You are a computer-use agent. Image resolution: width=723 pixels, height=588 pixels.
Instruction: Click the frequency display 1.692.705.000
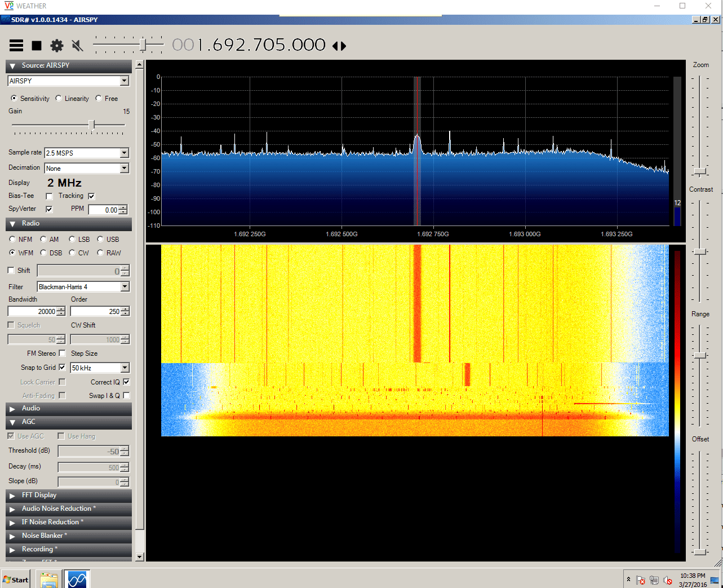pyautogui.click(x=249, y=45)
